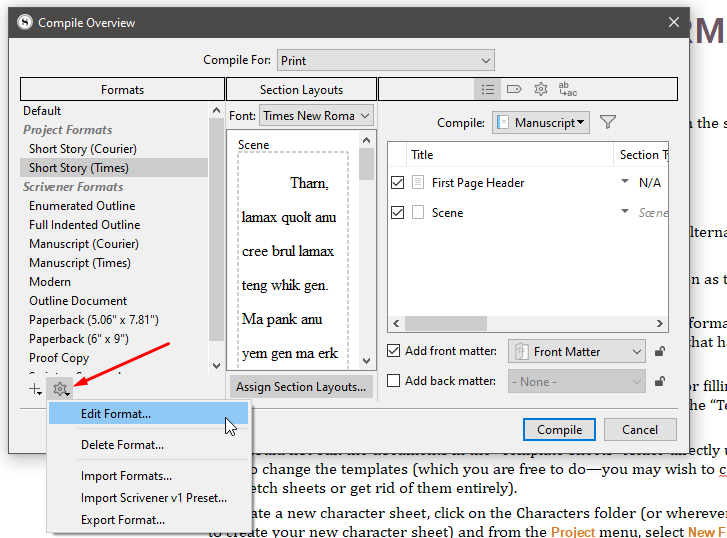Select Short Story (Courier) format
727x538 pixels.
114,149
